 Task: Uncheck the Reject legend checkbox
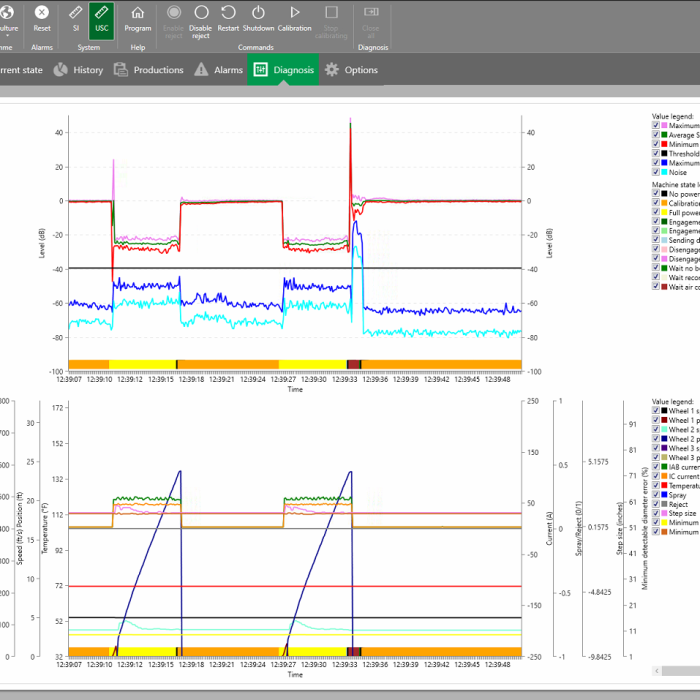(x=656, y=504)
